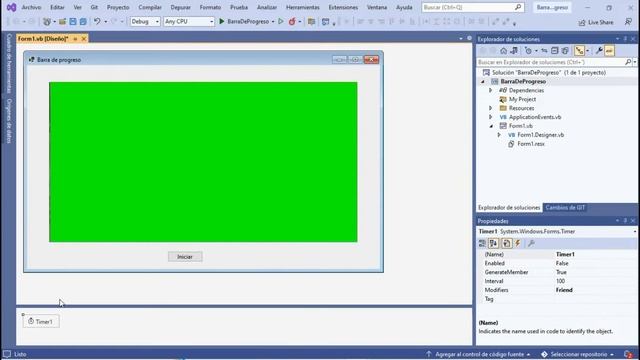Expand the Dependencias node
The width and height of the screenshot is (640, 360).
point(491,90)
